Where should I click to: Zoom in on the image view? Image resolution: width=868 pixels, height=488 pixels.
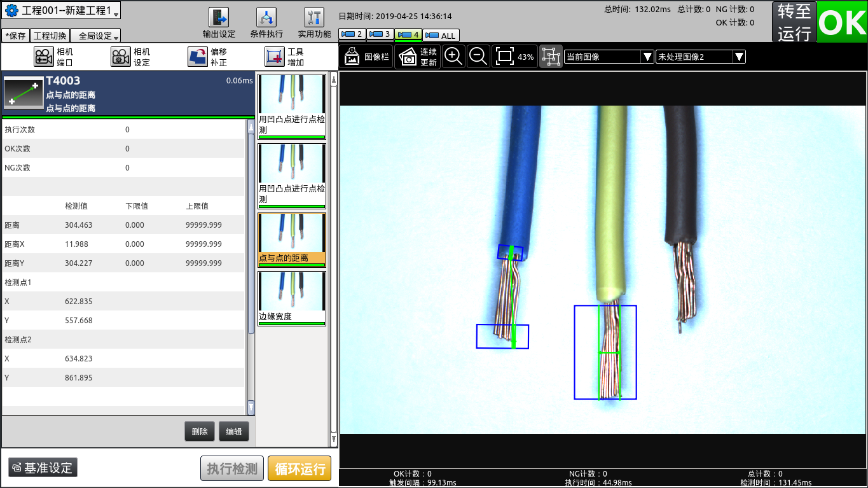click(453, 56)
